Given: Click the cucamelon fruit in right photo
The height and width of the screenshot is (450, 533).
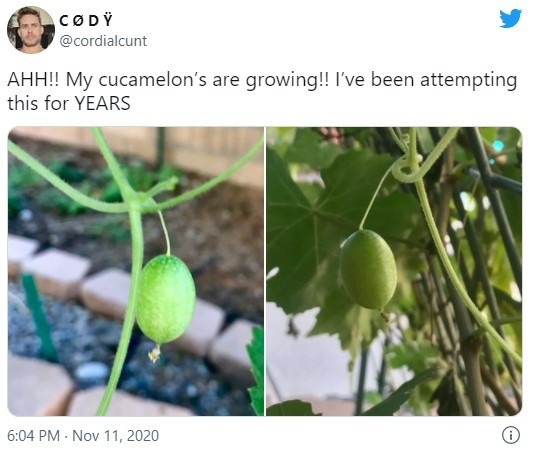Looking at the screenshot, I should tap(369, 269).
